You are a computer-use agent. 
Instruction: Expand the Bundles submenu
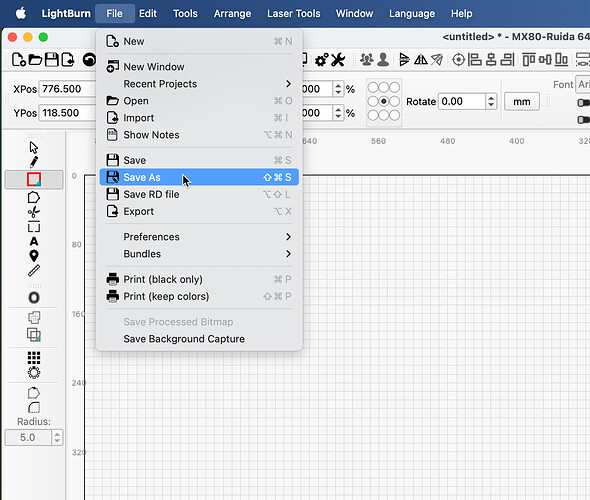coord(199,254)
